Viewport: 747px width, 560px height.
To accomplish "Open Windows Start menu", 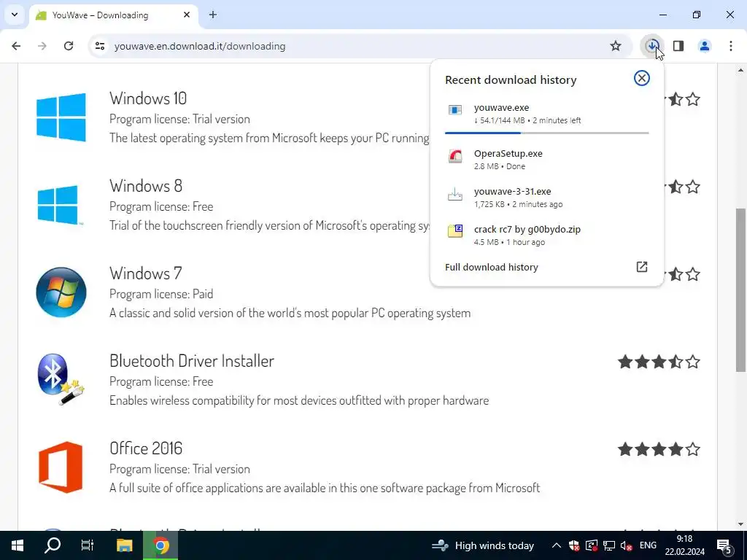I will point(18,545).
